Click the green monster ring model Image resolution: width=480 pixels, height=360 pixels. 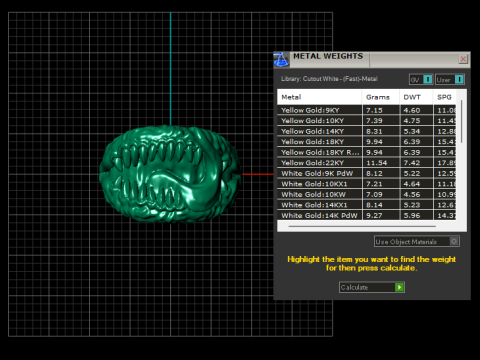click(170, 173)
